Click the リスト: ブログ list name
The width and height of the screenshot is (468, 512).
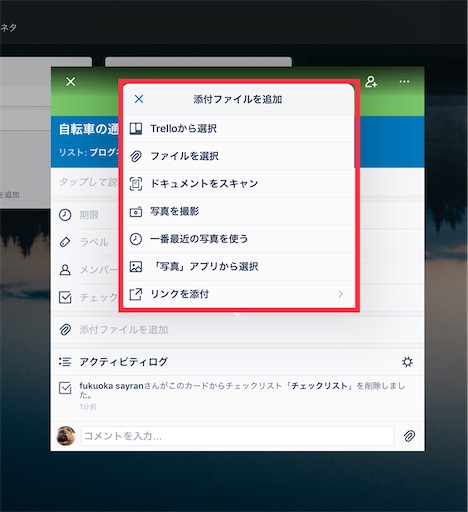[x=89, y=152]
